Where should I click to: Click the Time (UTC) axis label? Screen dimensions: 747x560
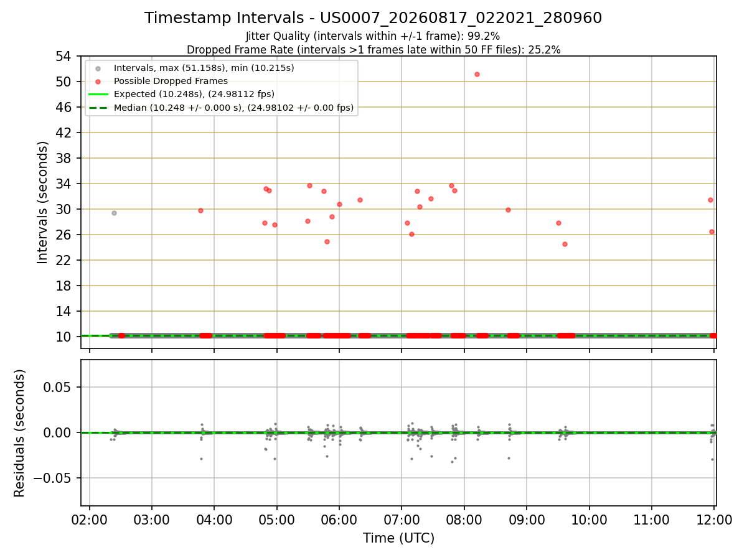398,538
